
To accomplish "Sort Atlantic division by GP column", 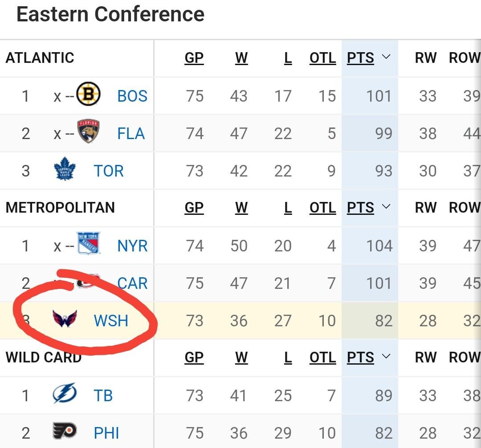I will (194, 58).
